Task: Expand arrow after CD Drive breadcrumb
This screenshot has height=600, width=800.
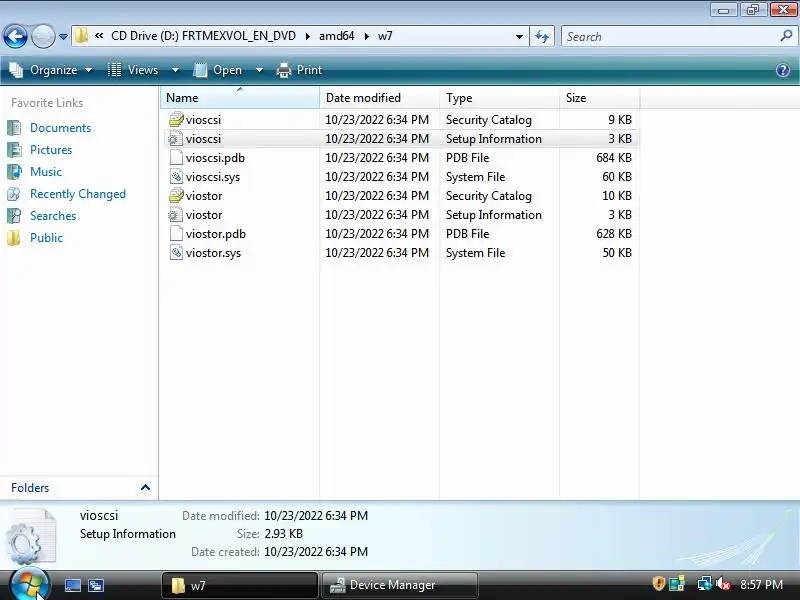Action: (308, 37)
